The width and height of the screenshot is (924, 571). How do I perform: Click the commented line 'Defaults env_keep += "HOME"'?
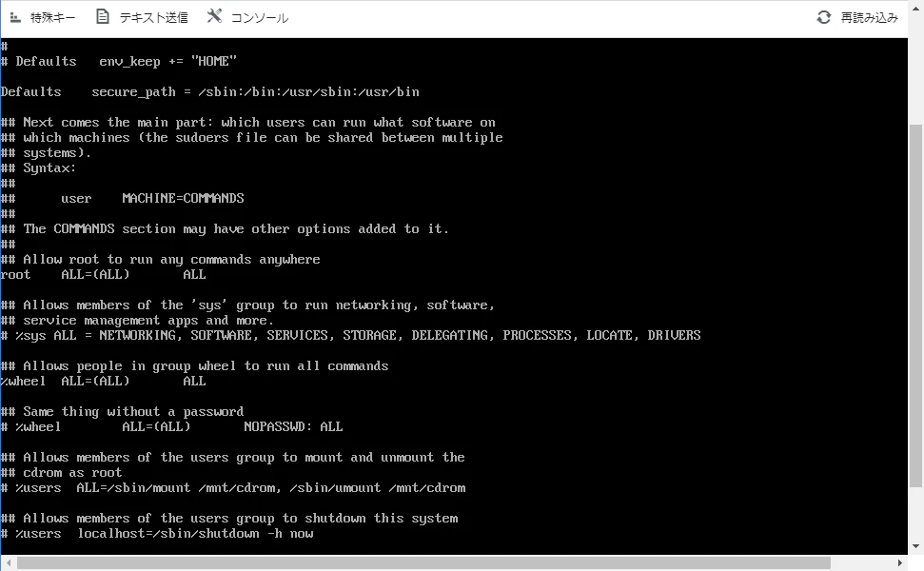[x=118, y=61]
